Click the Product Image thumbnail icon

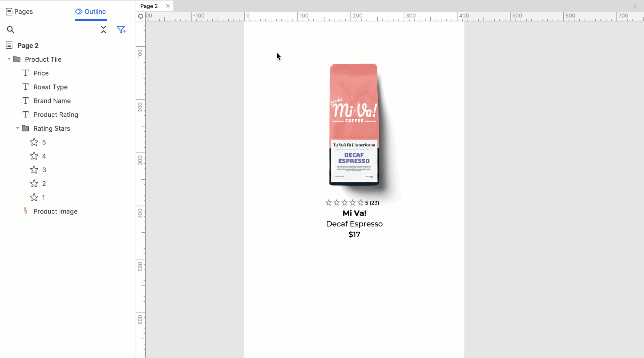tap(25, 211)
